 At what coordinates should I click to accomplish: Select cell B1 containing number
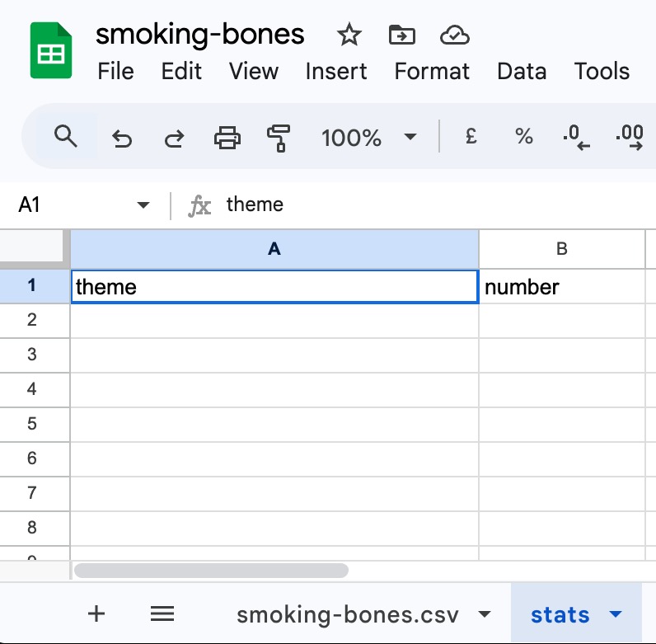click(561, 287)
